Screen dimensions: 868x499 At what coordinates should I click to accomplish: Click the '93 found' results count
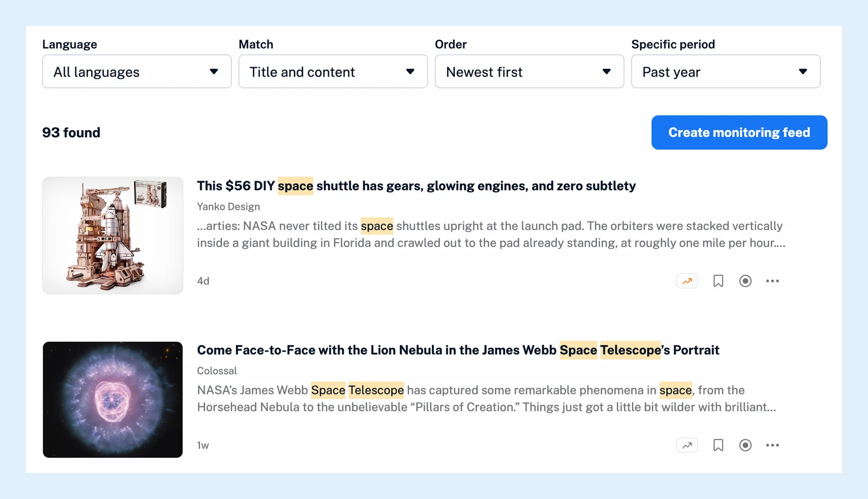coord(71,133)
